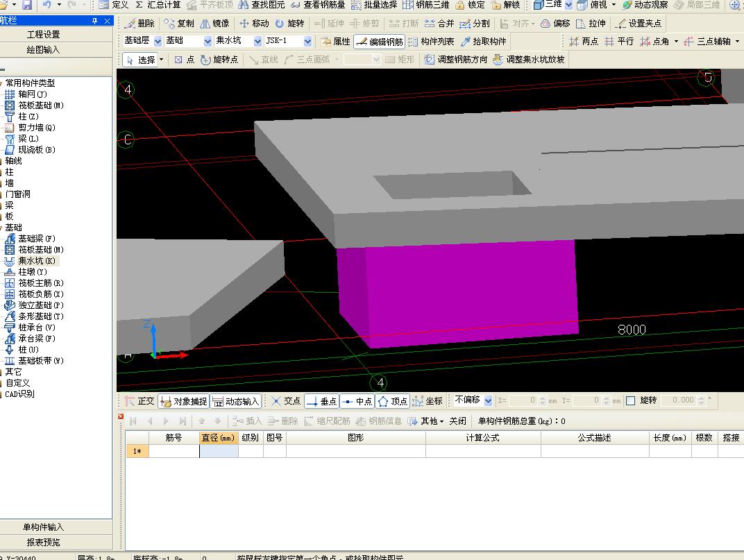Enable the 旋转 checkbox
The height and width of the screenshot is (560, 744).
(x=631, y=400)
